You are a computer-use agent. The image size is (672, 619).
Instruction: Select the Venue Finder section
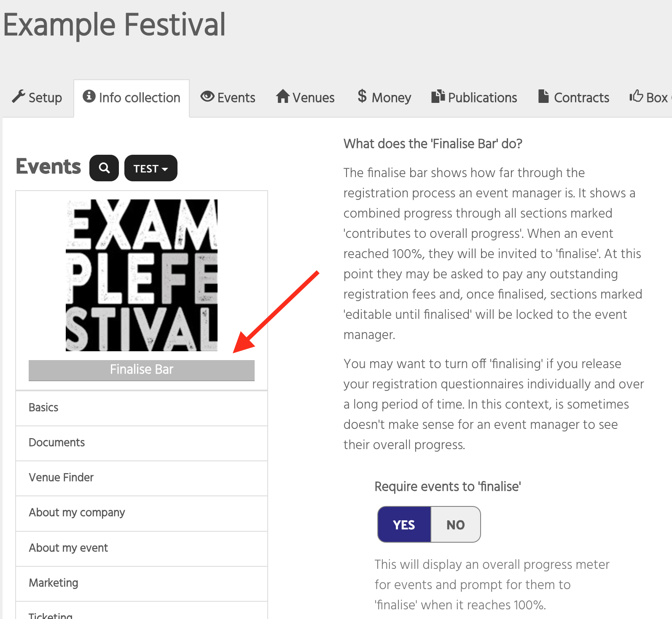[x=142, y=478]
